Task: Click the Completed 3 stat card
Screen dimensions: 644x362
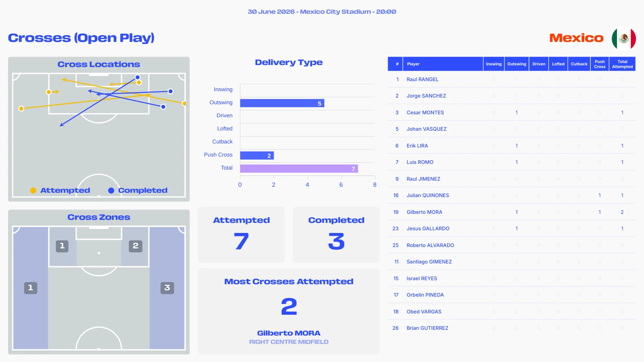Action: click(x=336, y=235)
